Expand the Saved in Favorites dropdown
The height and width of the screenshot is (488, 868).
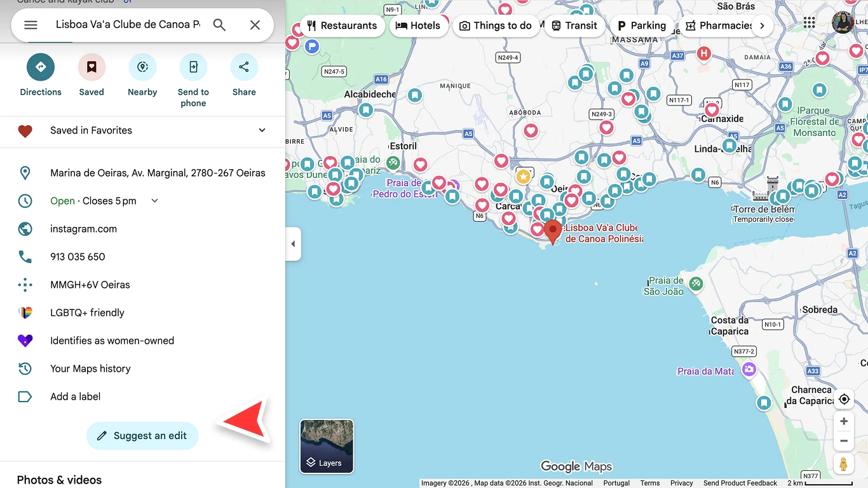tap(262, 130)
